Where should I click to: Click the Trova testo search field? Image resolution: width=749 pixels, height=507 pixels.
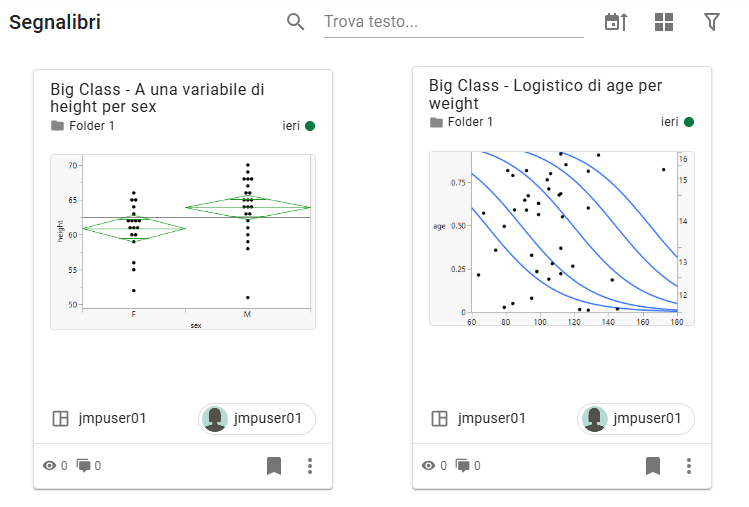(x=453, y=22)
